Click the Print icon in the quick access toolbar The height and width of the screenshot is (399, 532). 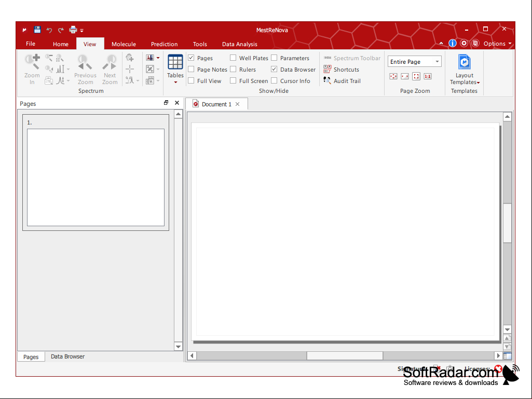(73, 30)
